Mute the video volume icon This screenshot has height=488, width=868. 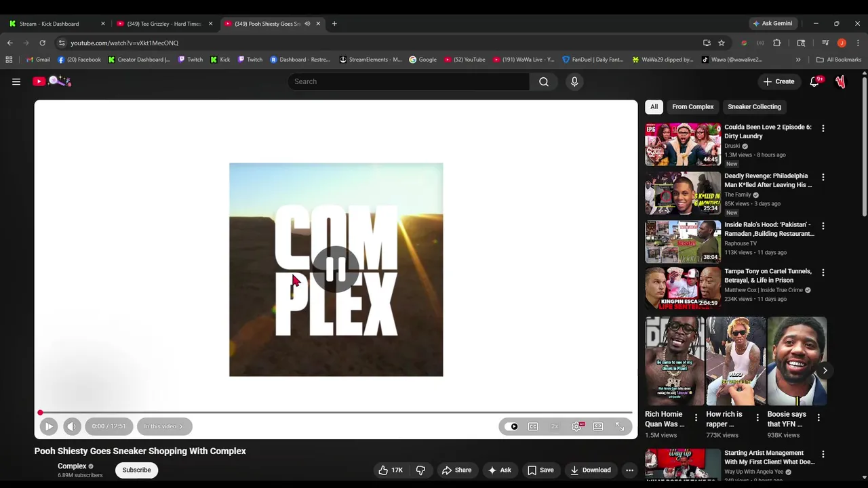click(72, 426)
